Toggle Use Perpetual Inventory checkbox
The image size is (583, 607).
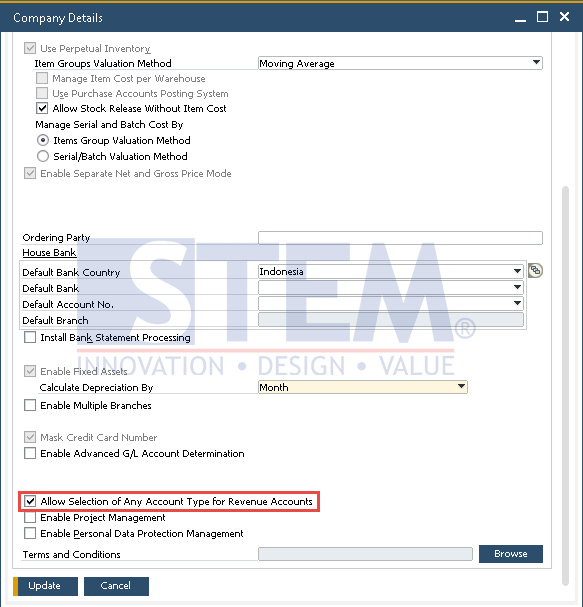(x=30, y=48)
